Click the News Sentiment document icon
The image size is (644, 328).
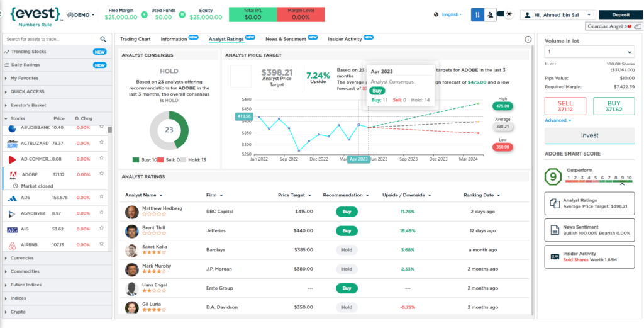pos(555,230)
